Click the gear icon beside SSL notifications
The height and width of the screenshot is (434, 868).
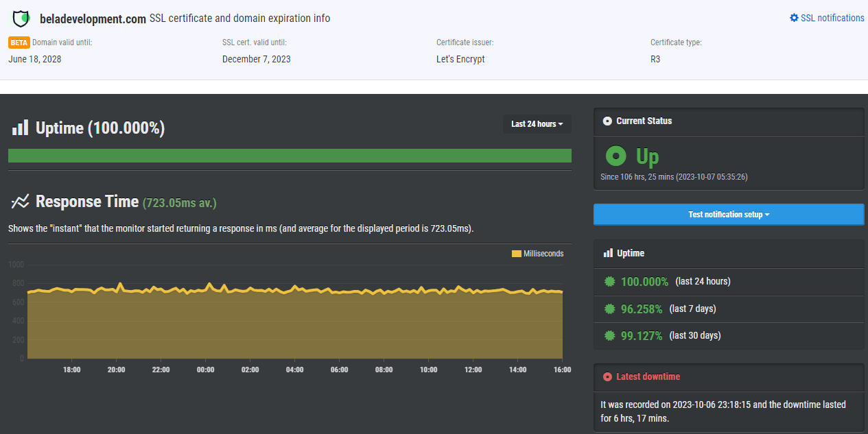(794, 18)
